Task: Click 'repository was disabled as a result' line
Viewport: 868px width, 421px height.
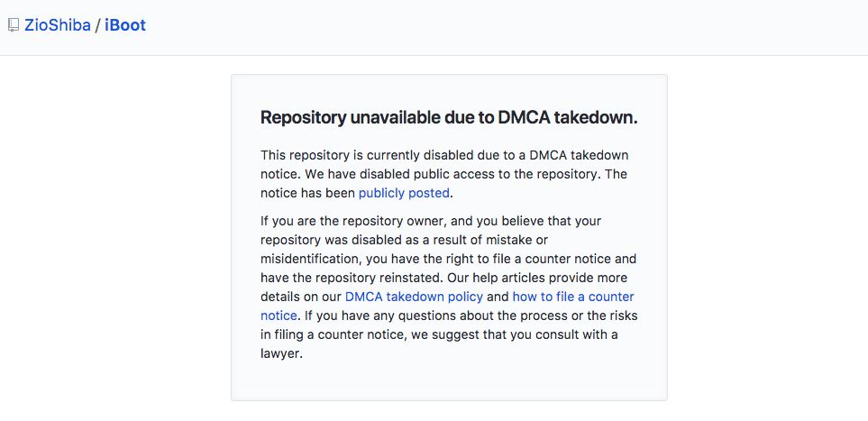Action: click(405, 240)
